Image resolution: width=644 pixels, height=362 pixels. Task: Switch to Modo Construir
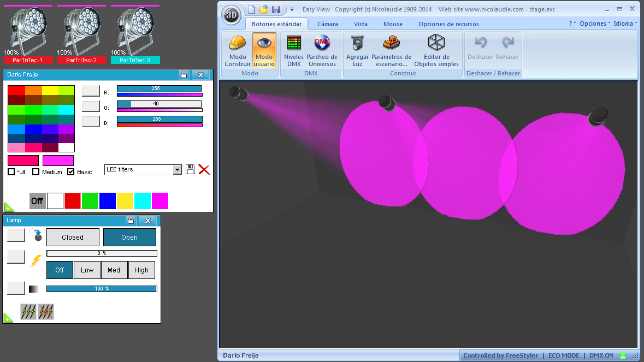(238, 51)
